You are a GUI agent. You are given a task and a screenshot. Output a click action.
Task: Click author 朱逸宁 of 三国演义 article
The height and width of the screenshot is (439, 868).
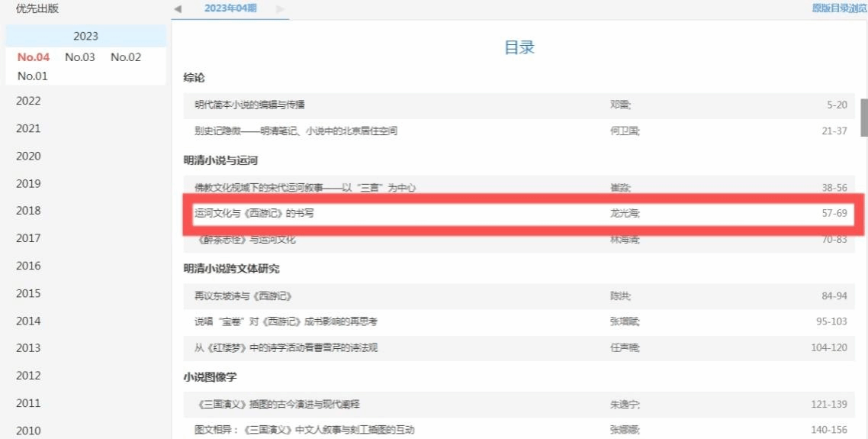(x=624, y=404)
